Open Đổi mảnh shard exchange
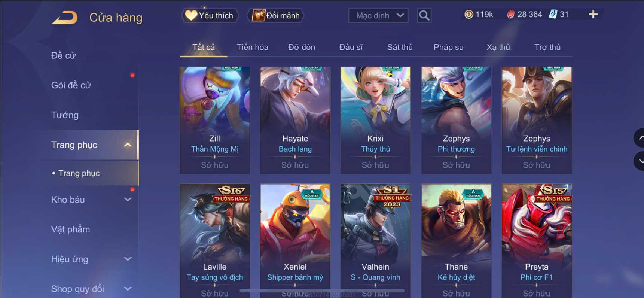 276,15
